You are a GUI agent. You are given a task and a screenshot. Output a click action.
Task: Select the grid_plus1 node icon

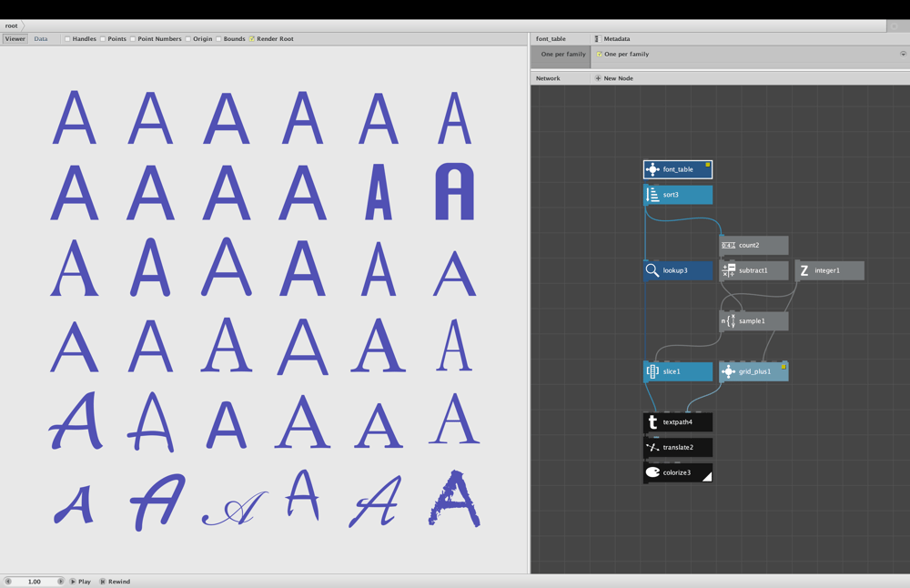[728, 371]
